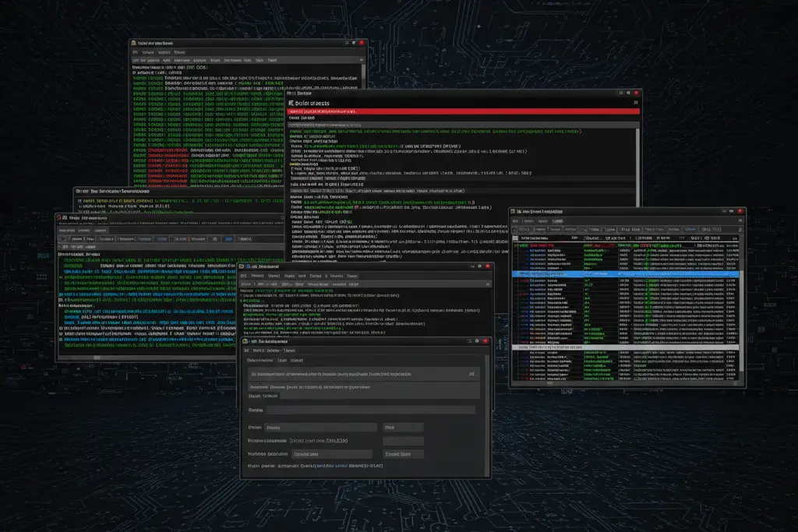
Task: Switch to the second tab in the form dialog
Action: pyautogui.click(x=282, y=360)
